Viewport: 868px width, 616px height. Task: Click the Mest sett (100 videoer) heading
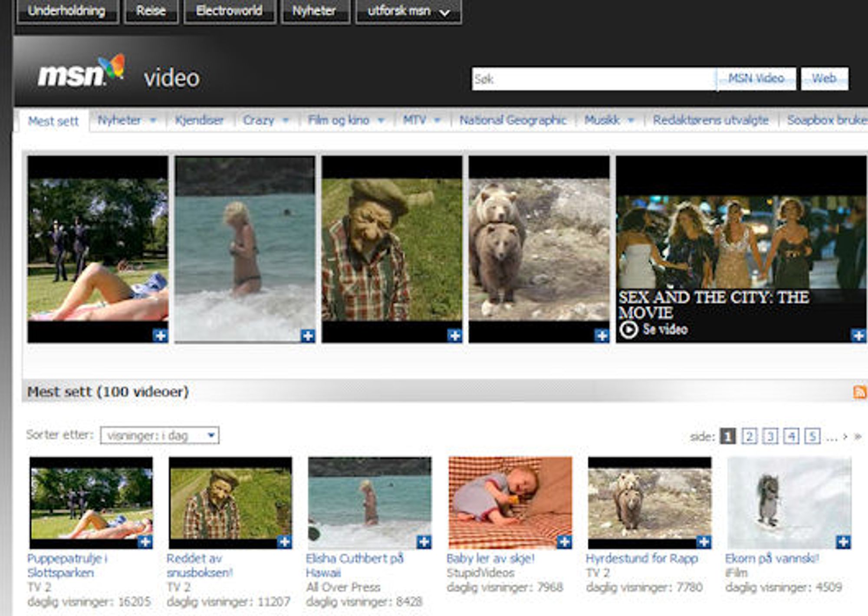point(108,392)
